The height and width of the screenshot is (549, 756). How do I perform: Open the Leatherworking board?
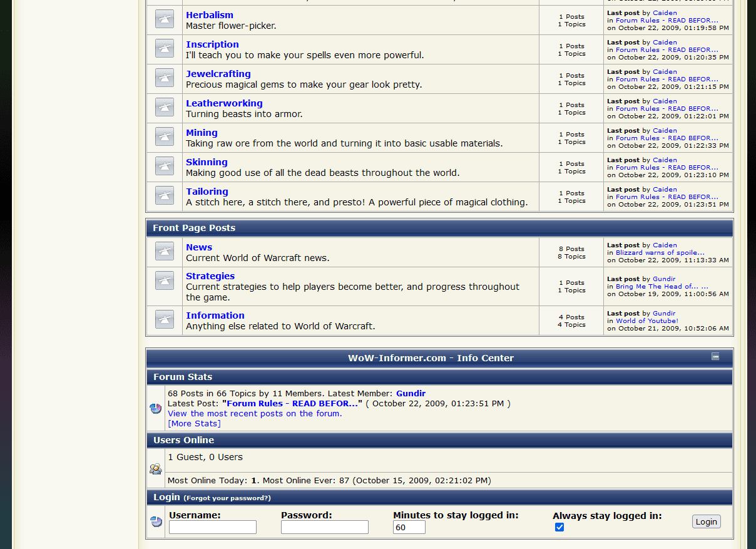click(224, 103)
